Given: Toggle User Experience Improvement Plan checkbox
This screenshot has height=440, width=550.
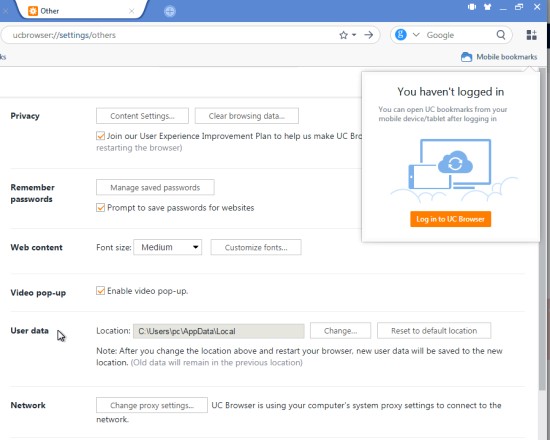Looking at the screenshot, I should coord(100,136).
